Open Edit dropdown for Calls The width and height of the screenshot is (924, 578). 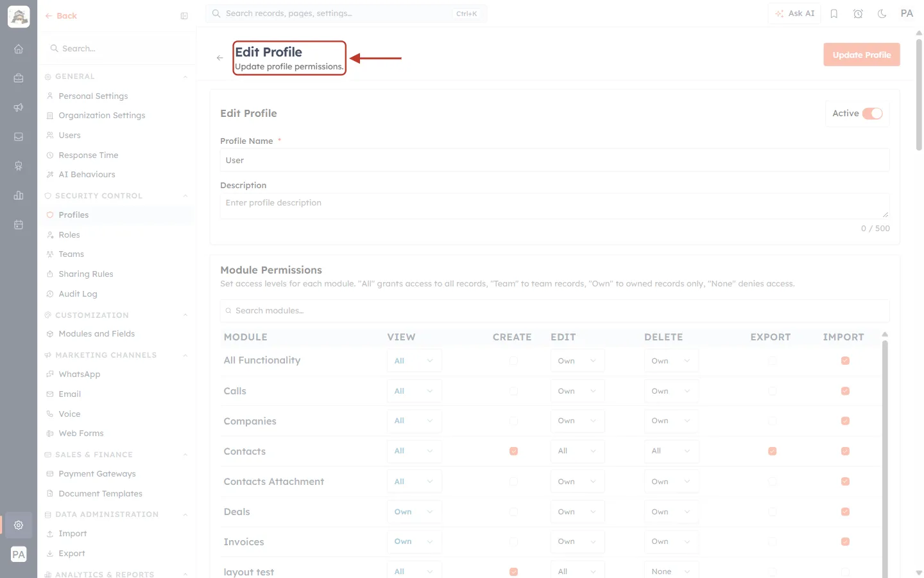(577, 391)
